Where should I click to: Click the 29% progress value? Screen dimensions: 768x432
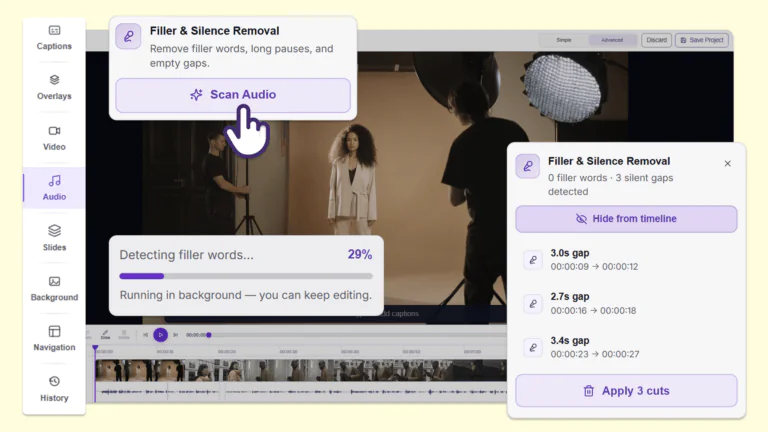tap(360, 255)
